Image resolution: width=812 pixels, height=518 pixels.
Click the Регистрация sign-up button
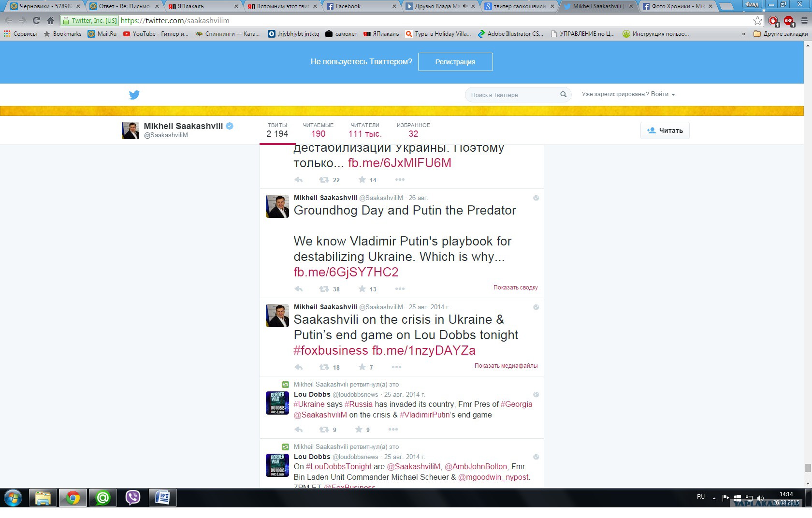455,62
